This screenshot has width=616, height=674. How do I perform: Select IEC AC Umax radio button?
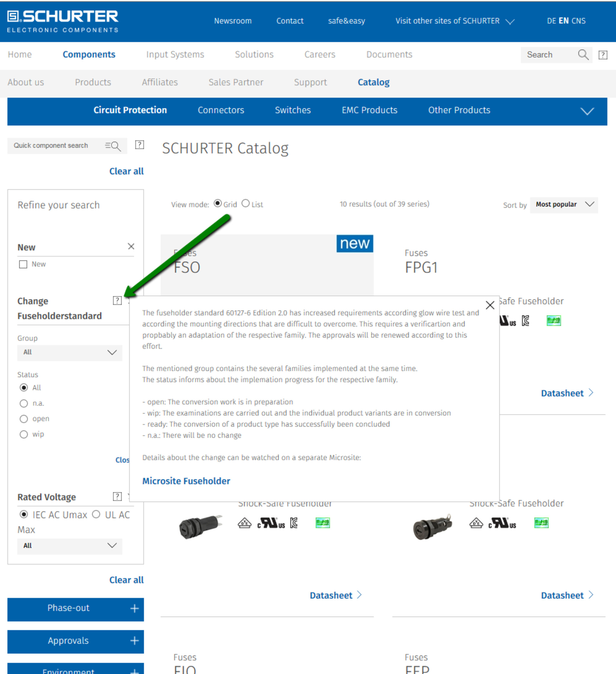coord(24,514)
